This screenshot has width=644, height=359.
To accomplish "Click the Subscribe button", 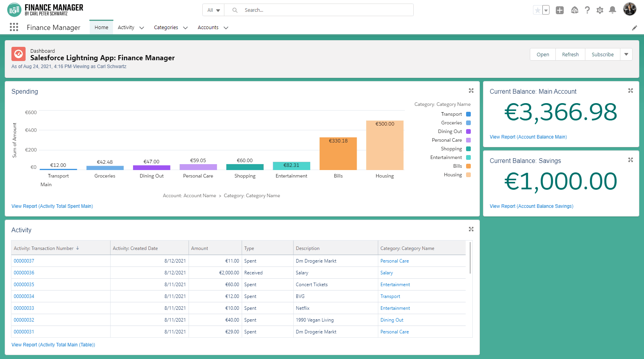I will click(603, 54).
